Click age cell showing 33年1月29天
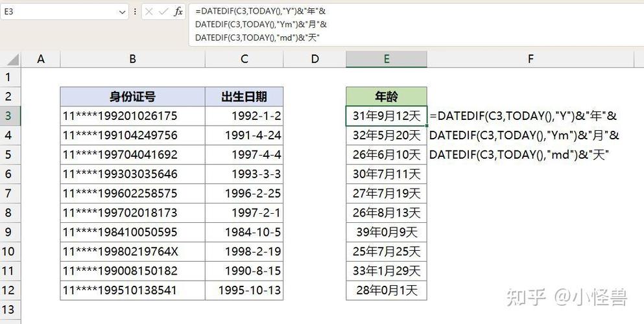Screen dimensions: 644x324 click(x=386, y=271)
